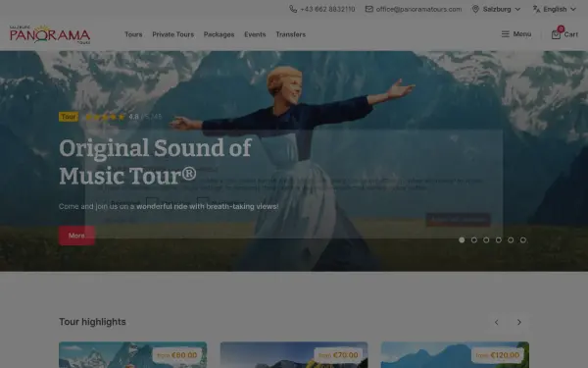Screen dimensions: 588x368
Task: Select the sixth hero carousel dot
Action: coord(523,240)
